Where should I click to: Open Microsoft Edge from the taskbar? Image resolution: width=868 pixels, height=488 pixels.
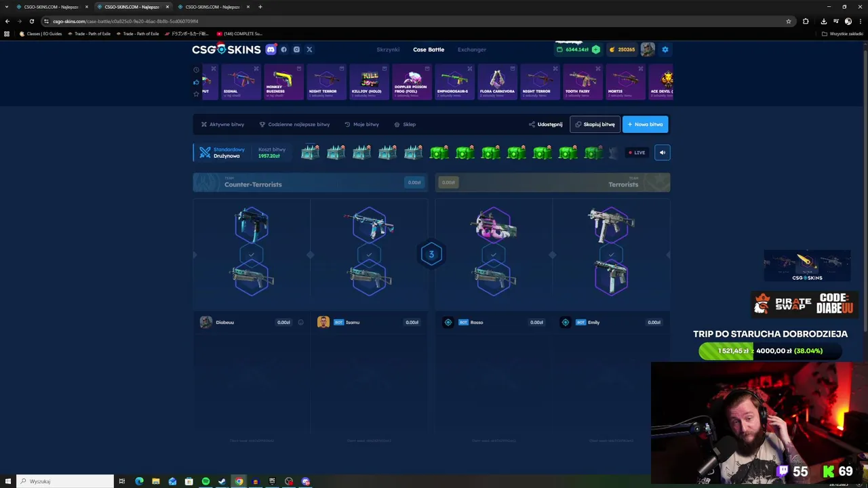(139, 481)
